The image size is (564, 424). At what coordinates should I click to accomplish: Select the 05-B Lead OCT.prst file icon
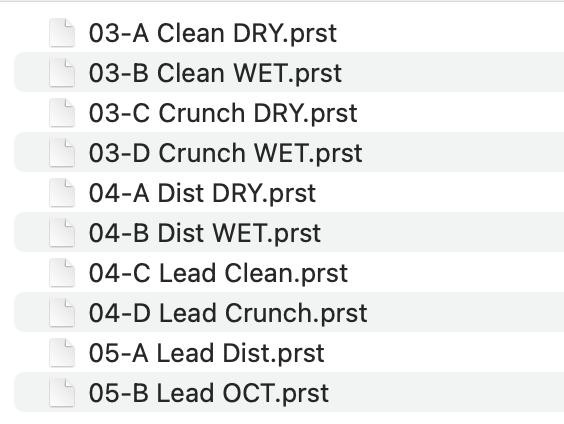[x=62, y=393]
